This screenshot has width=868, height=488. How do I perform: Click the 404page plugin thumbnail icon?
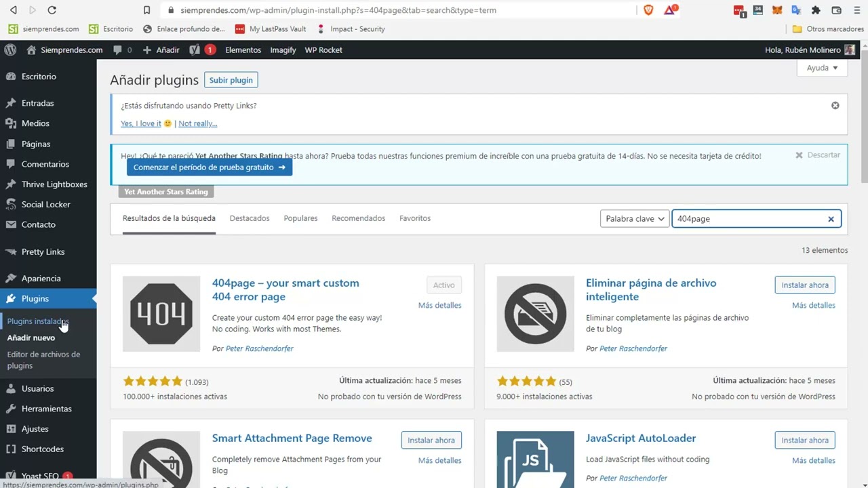(x=161, y=313)
